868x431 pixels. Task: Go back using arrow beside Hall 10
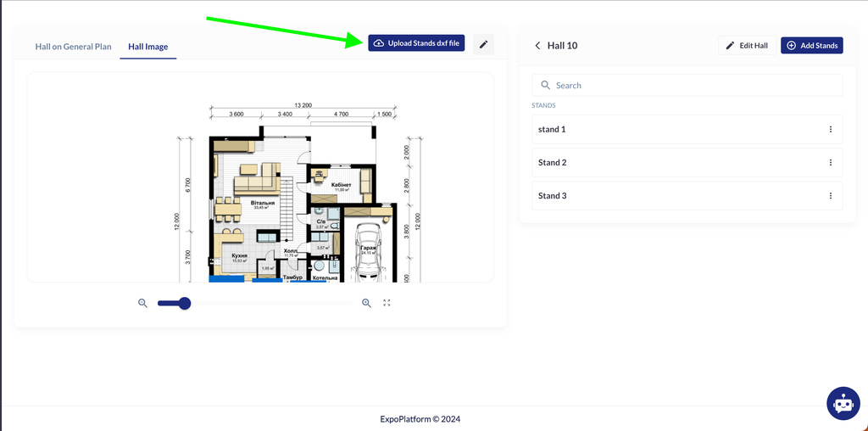(537, 46)
